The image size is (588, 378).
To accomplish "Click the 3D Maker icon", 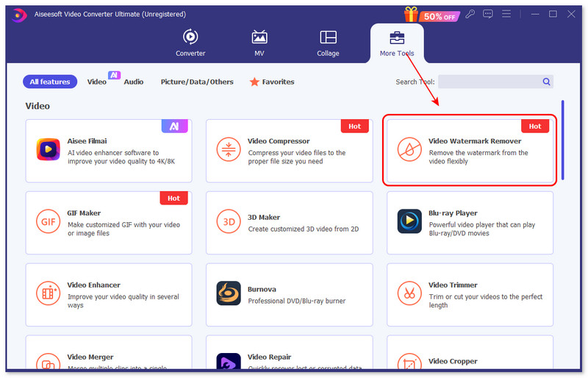I will coord(229,221).
